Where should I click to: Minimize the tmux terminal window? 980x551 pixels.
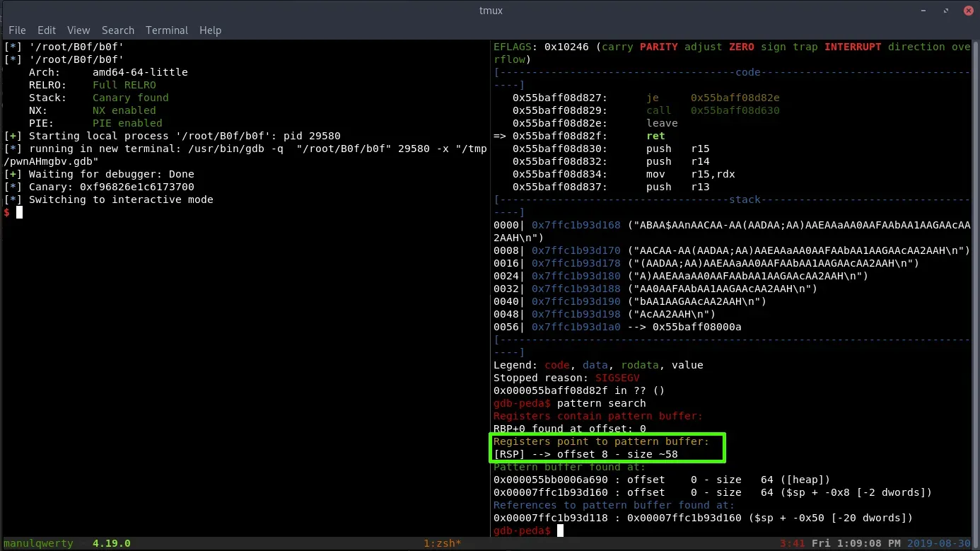click(x=923, y=11)
